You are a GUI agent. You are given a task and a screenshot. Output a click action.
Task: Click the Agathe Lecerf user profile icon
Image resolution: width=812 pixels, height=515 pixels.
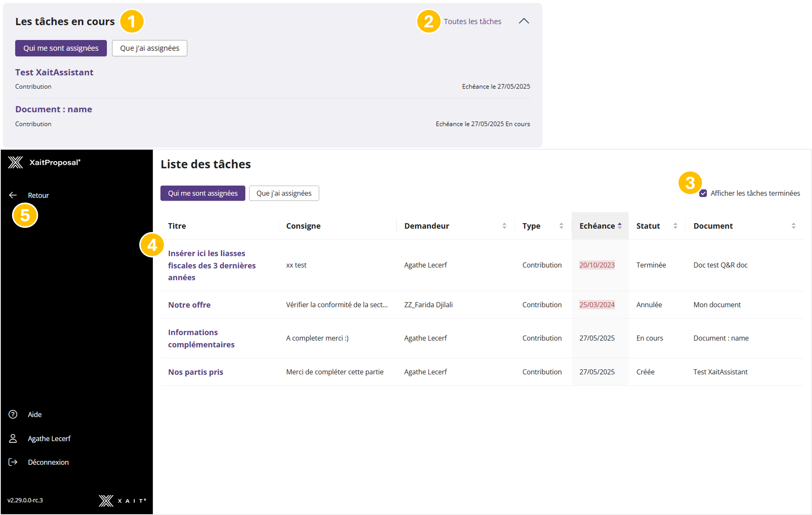13,438
